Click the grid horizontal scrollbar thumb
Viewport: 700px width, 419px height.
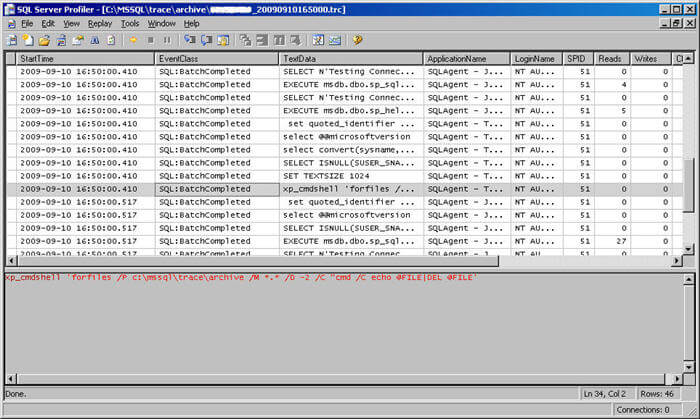258,261
